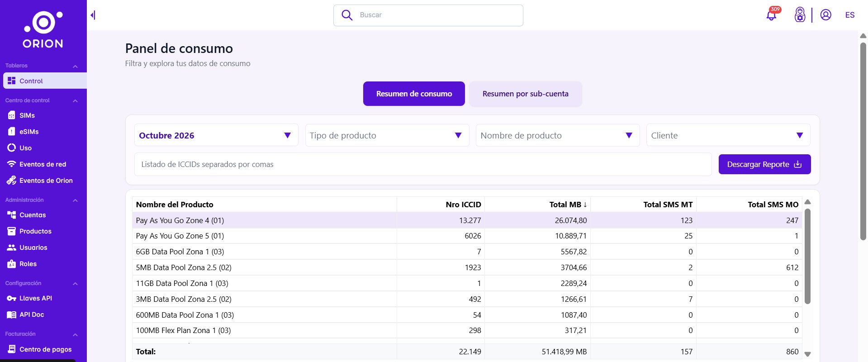Click the Eventos de red wifi icon

[x=12, y=164]
